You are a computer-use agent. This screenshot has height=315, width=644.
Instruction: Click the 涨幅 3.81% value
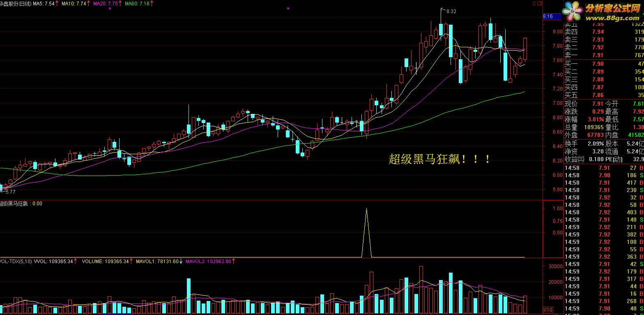pos(595,120)
